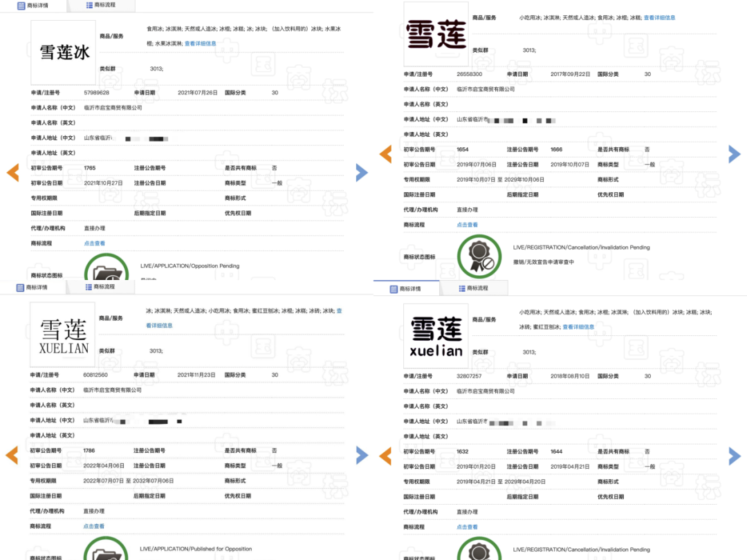Click medal status icon of record 32607257
747x560 pixels.
[x=479, y=548]
